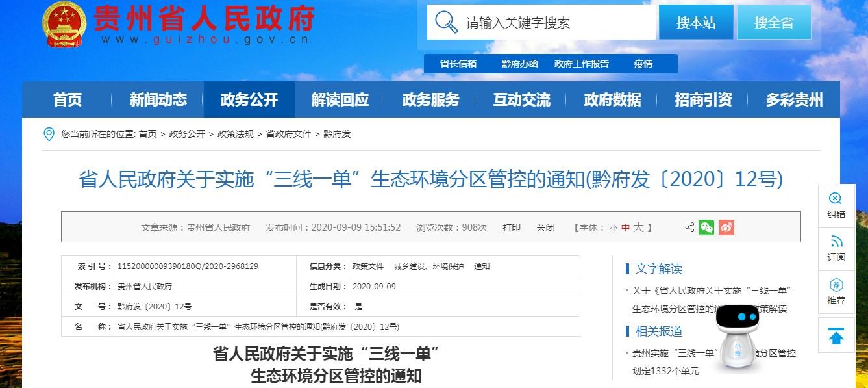Share article via Weibo icon
The height and width of the screenshot is (388, 868).
pos(726,227)
